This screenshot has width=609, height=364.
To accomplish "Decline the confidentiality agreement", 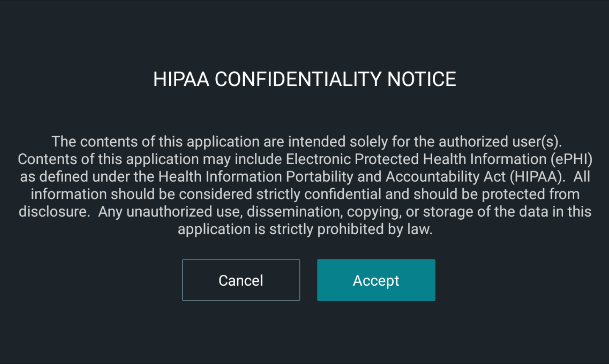I will click(241, 280).
